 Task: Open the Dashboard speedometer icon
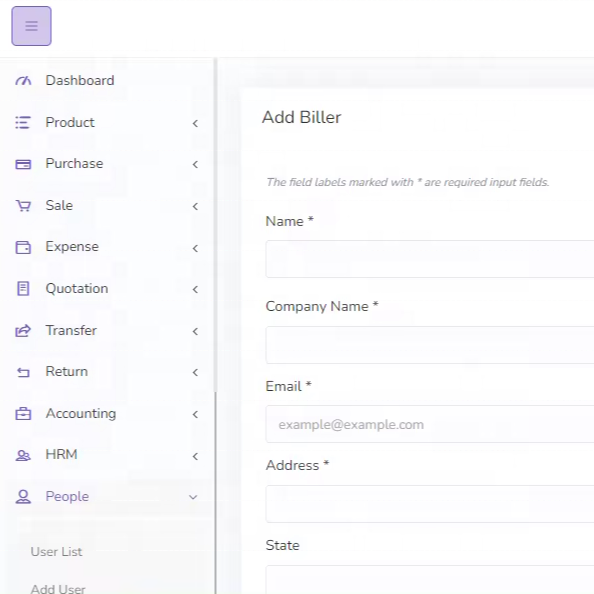click(23, 81)
